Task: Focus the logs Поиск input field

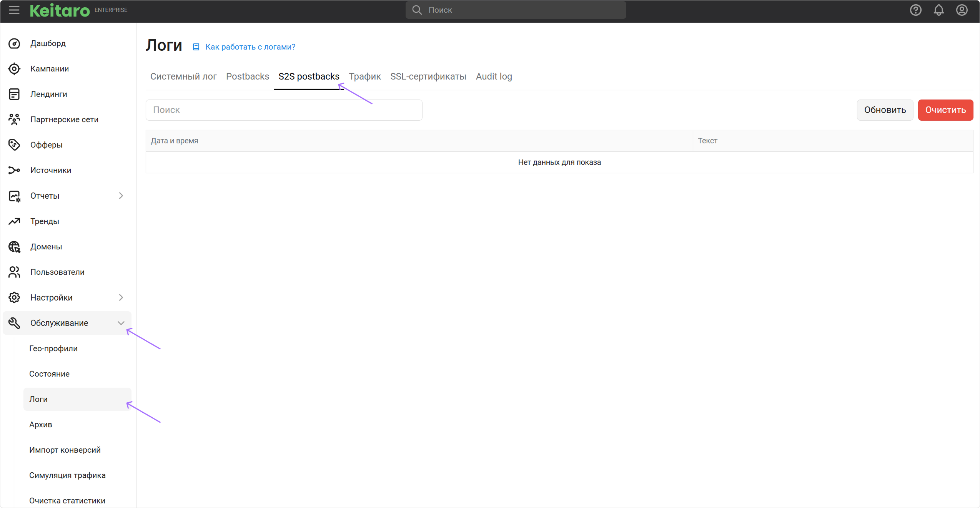Action: coord(284,110)
